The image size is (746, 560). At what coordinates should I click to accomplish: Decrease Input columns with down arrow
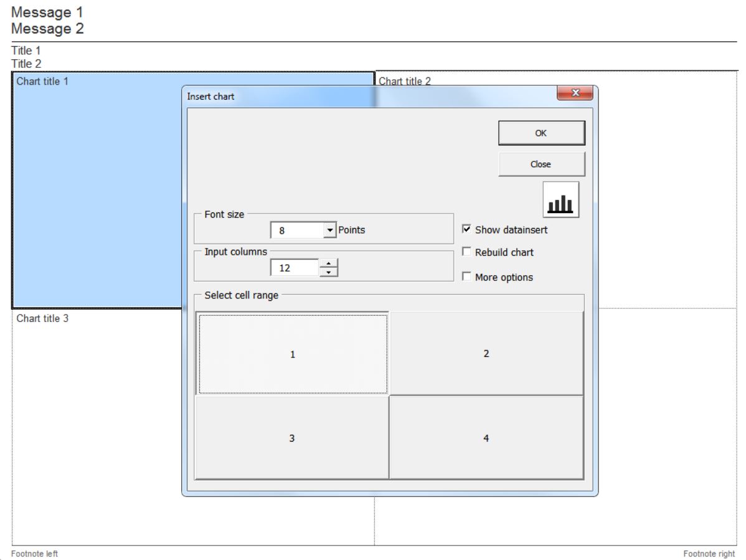[328, 272]
